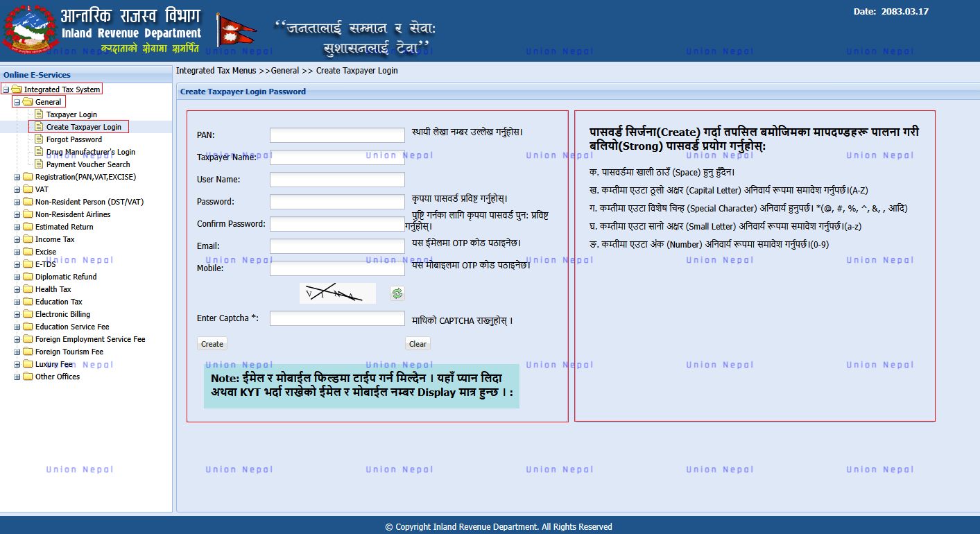Expand the Other Offices node
This screenshot has height=534, width=980.
click(x=17, y=377)
